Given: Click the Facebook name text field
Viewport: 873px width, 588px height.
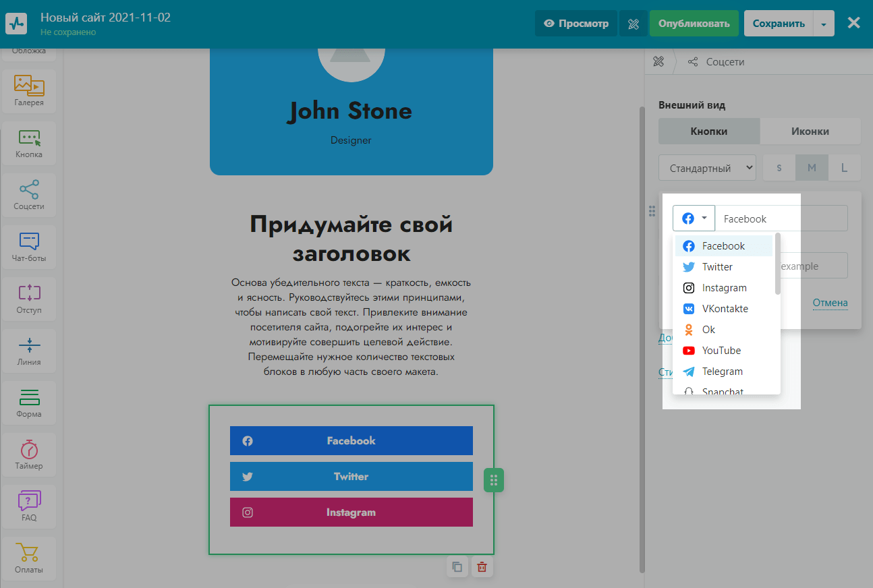Looking at the screenshot, I should [781, 218].
